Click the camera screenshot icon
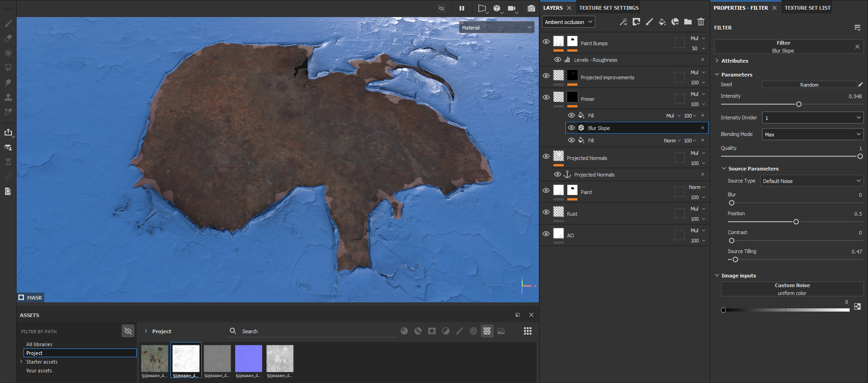868x383 pixels. click(x=531, y=8)
